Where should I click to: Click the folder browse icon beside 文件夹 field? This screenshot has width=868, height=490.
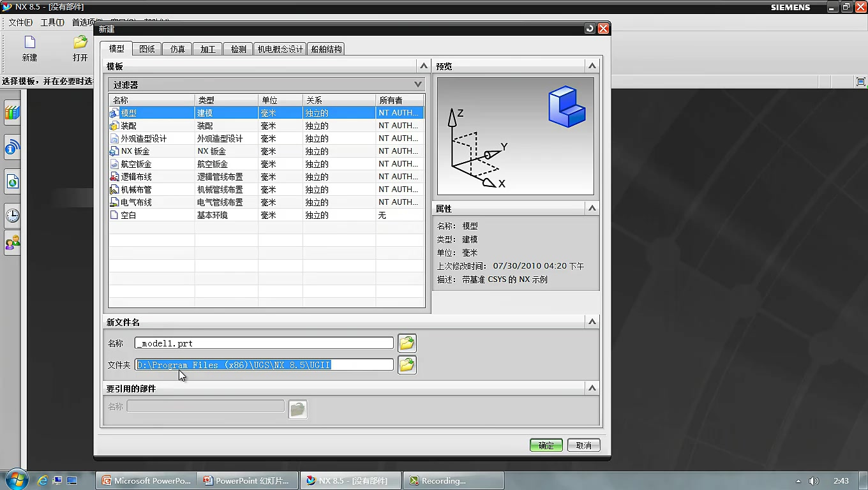407,364
